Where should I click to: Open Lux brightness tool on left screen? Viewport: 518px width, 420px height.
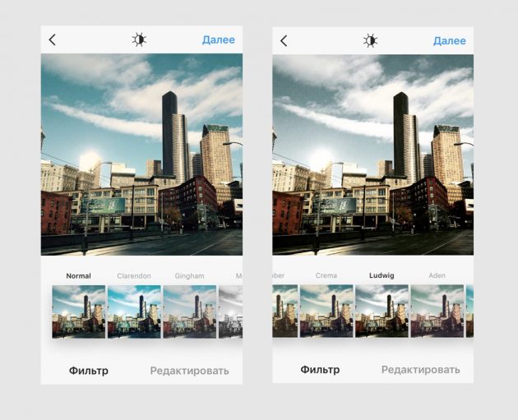(x=139, y=39)
